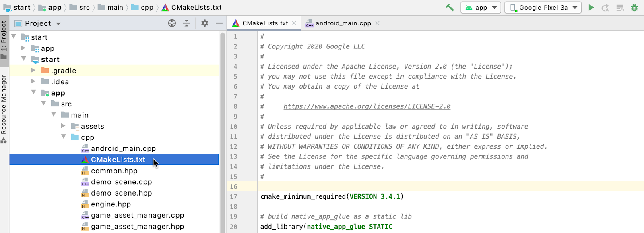
Task: Click the locate target crosshair icon
Action: tap(172, 23)
